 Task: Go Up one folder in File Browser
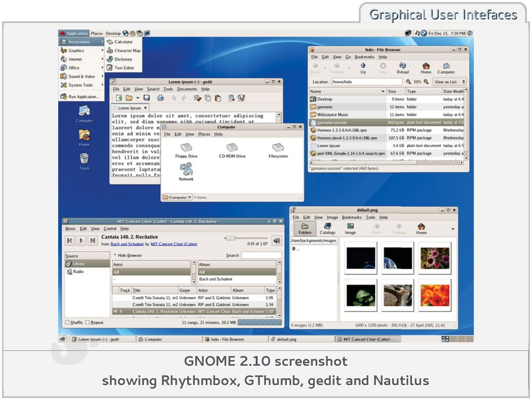[x=363, y=68]
